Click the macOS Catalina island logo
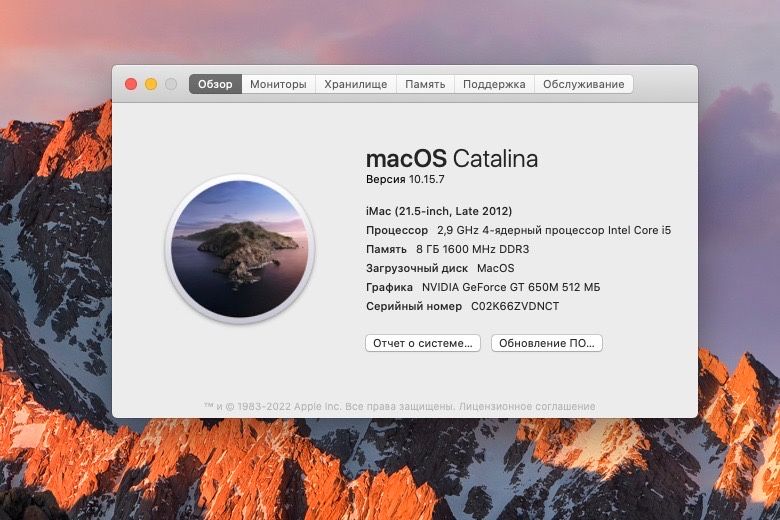The width and height of the screenshot is (780, 520). click(x=240, y=249)
